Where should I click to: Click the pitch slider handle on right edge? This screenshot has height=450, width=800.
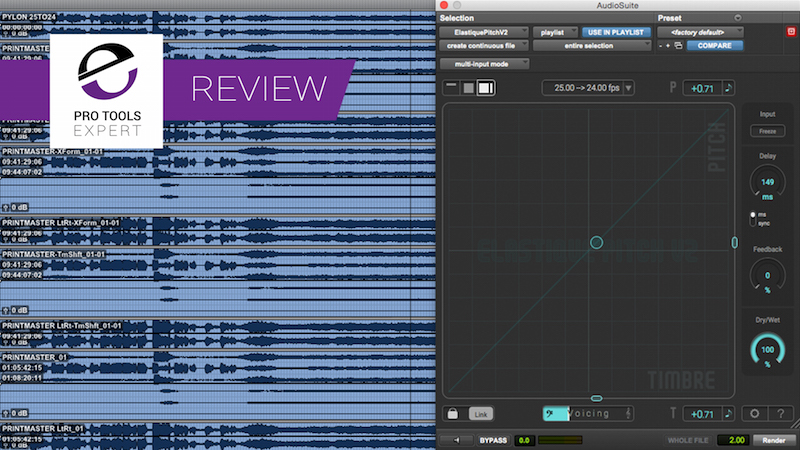pos(734,242)
